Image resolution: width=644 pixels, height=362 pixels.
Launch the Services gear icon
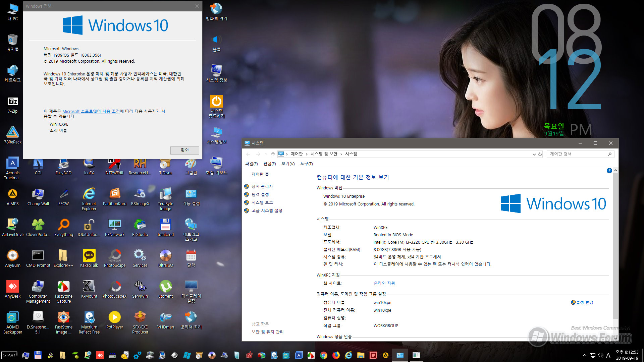[140, 258]
